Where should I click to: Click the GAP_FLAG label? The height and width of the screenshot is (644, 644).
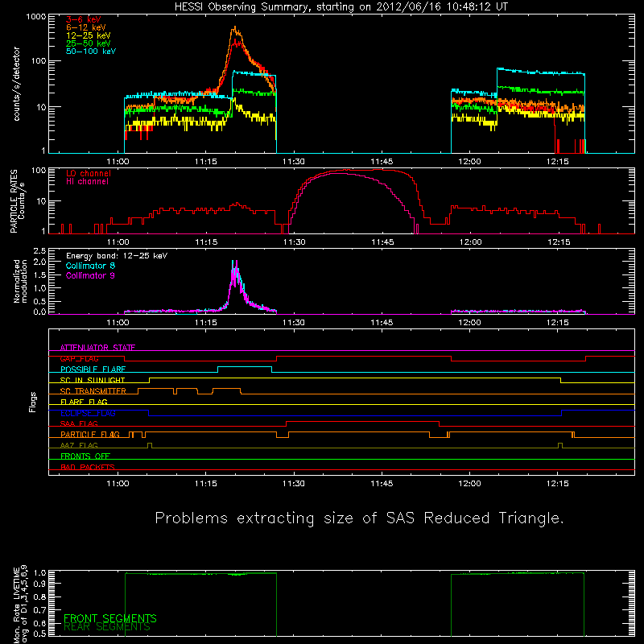click(79, 358)
